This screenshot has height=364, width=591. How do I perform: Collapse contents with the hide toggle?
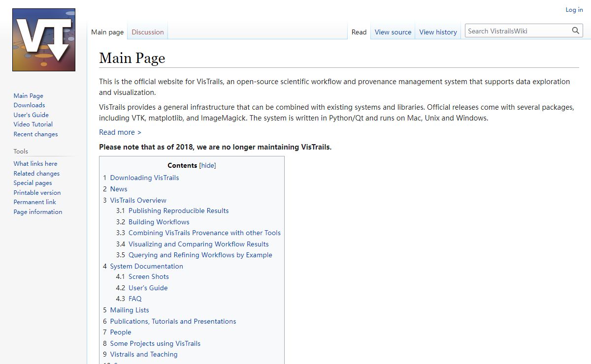[207, 166]
